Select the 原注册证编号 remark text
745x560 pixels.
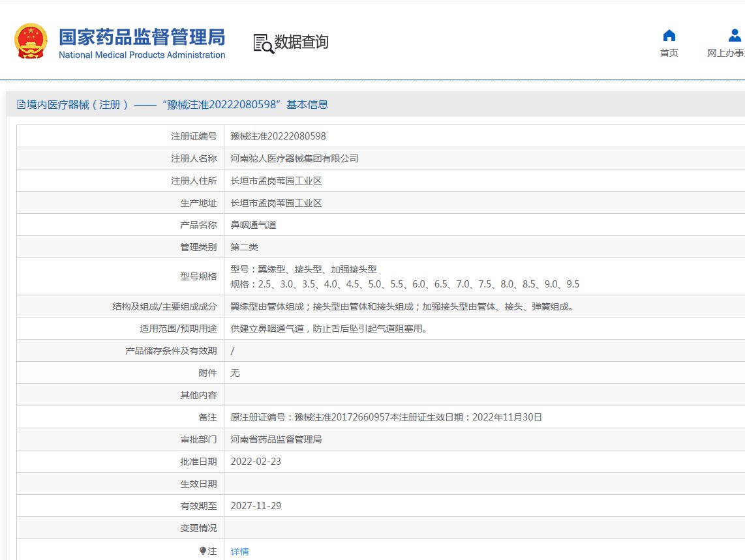pos(386,417)
